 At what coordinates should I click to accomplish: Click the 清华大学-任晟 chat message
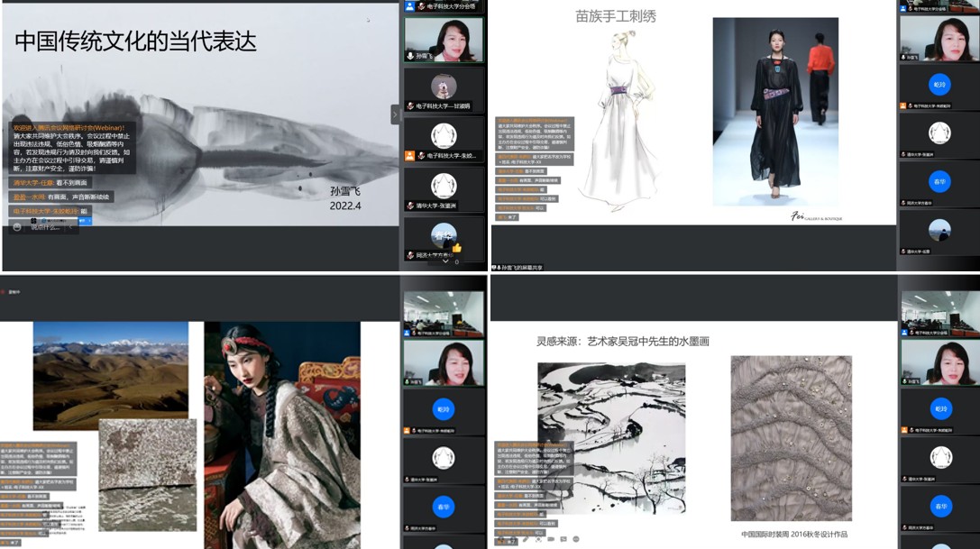51,182
